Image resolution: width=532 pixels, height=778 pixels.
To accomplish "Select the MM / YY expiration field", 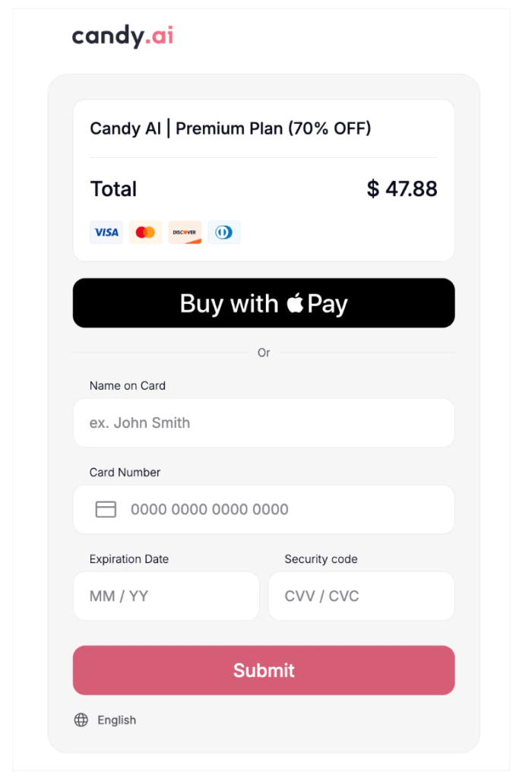I will [x=166, y=596].
